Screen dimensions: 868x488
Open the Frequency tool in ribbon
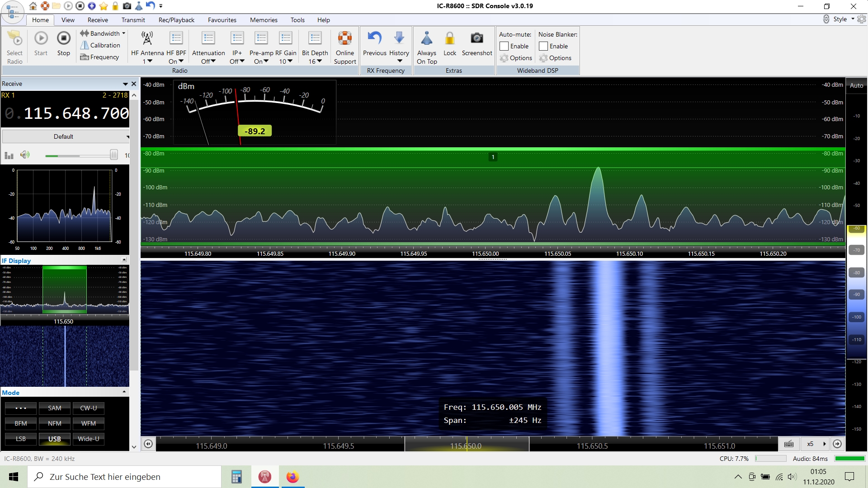99,57
